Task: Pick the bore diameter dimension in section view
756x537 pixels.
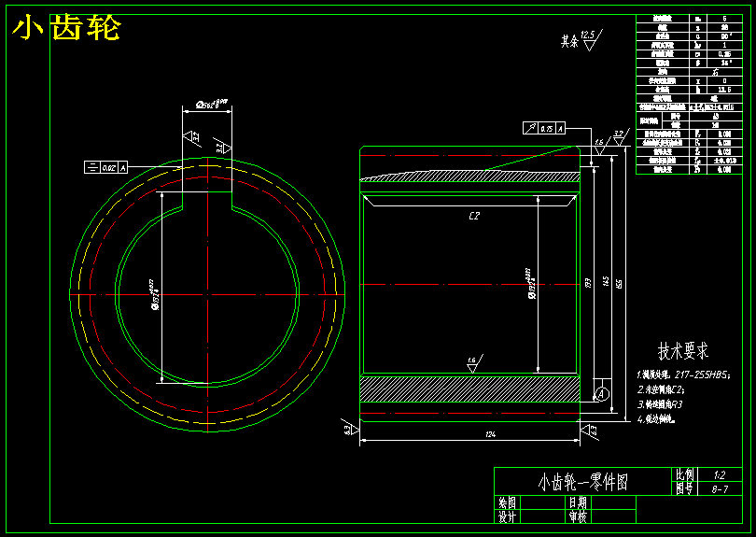Action: tap(531, 284)
